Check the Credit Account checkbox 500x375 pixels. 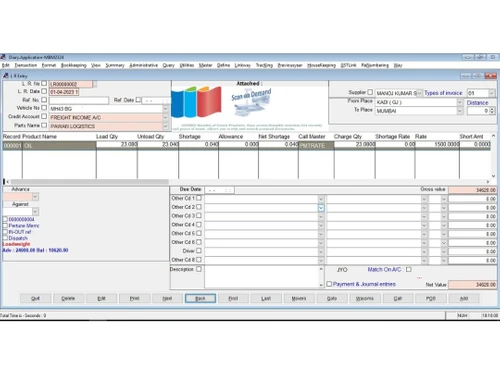click(x=44, y=116)
